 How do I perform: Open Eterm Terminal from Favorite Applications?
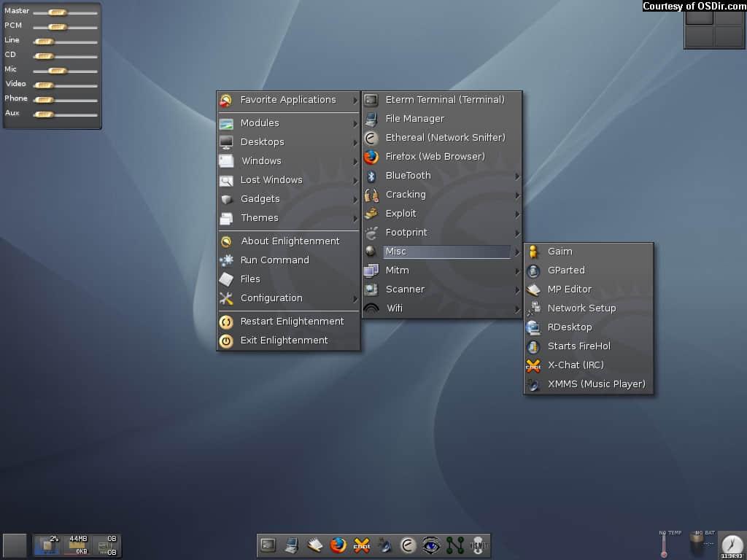pyautogui.click(x=444, y=100)
